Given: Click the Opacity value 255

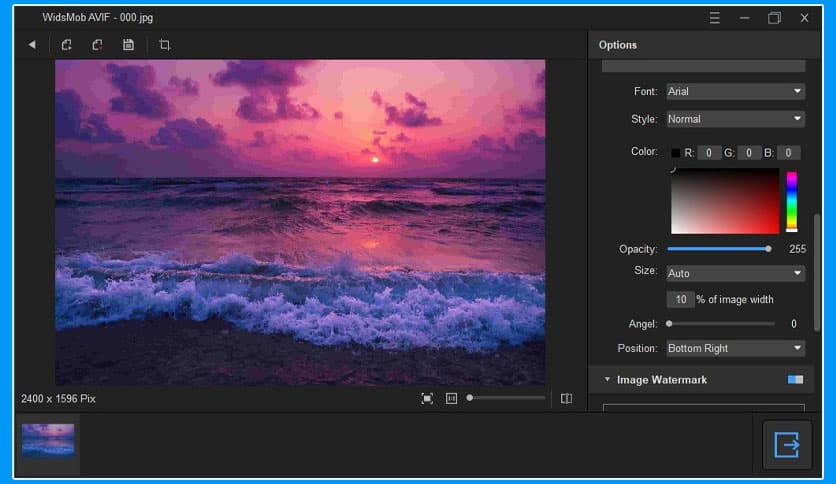Looking at the screenshot, I should pos(797,249).
